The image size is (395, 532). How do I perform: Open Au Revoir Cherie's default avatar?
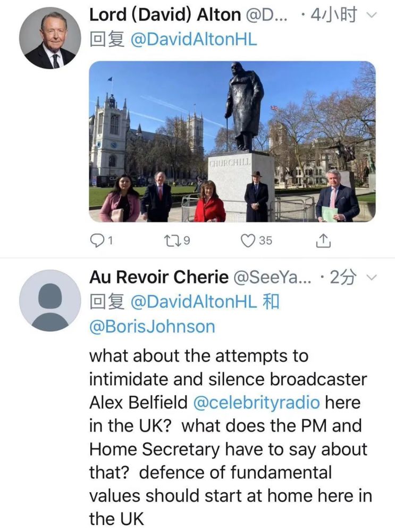point(50,301)
